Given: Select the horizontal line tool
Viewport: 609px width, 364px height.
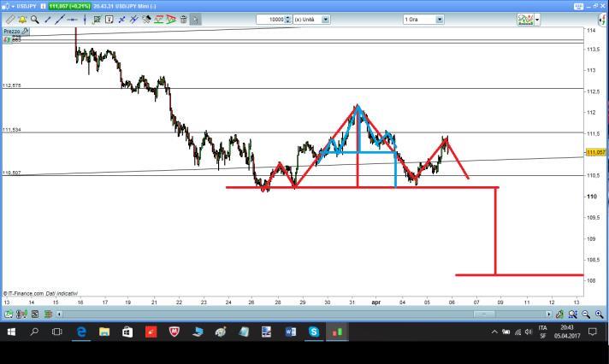Looking at the screenshot, I should point(72,20).
